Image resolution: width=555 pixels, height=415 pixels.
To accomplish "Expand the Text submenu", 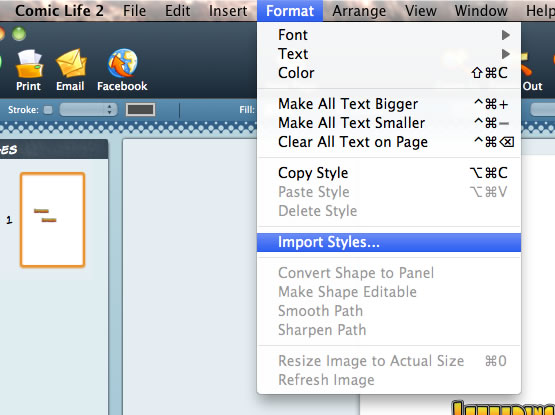I will pyautogui.click(x=389, y=54).
